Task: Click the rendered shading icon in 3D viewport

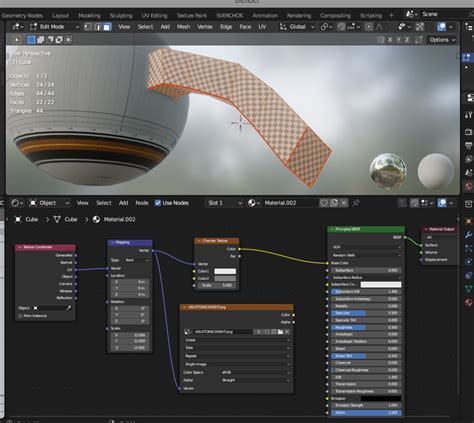Action: point(441,27)
